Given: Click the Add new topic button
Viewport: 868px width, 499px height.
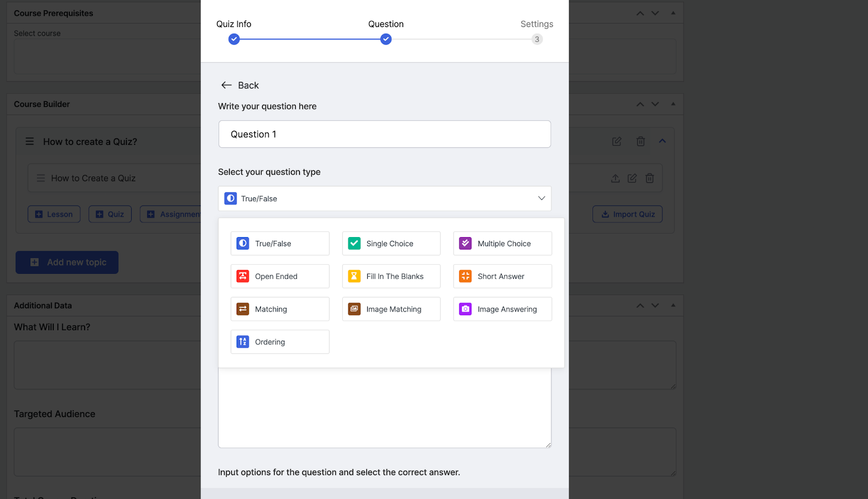Looking at the screenshot, I should pyautogui.click(x=67, y=263).
